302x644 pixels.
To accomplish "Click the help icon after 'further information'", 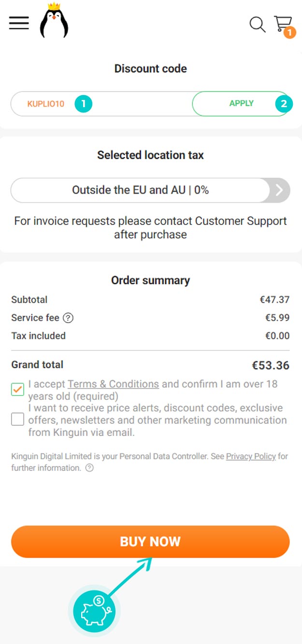I will [89, 468].
